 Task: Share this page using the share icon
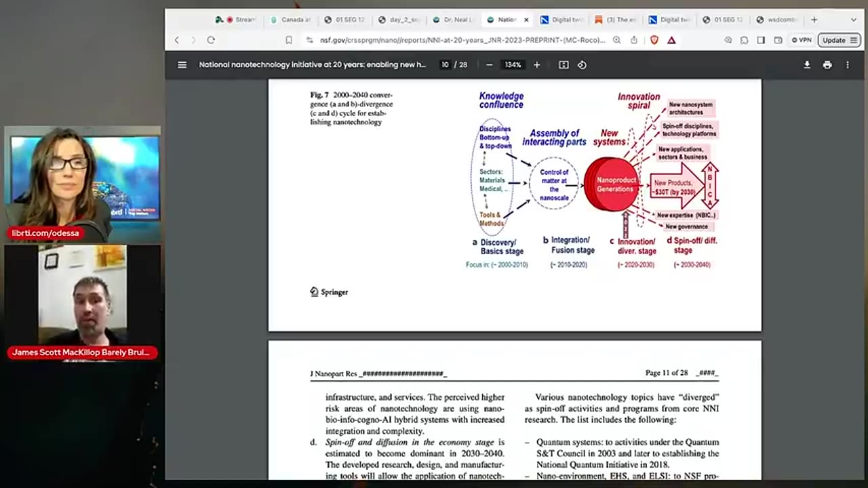click(x=634, y=40)
